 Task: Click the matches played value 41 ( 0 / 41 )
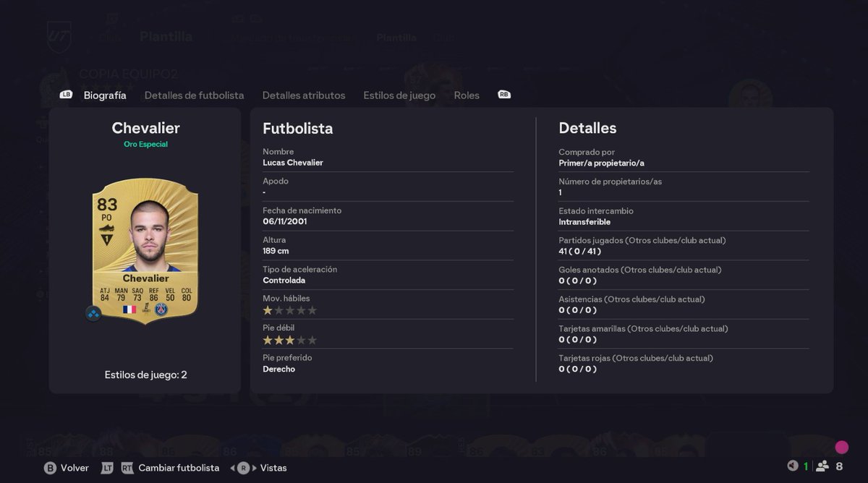[580, 252]
